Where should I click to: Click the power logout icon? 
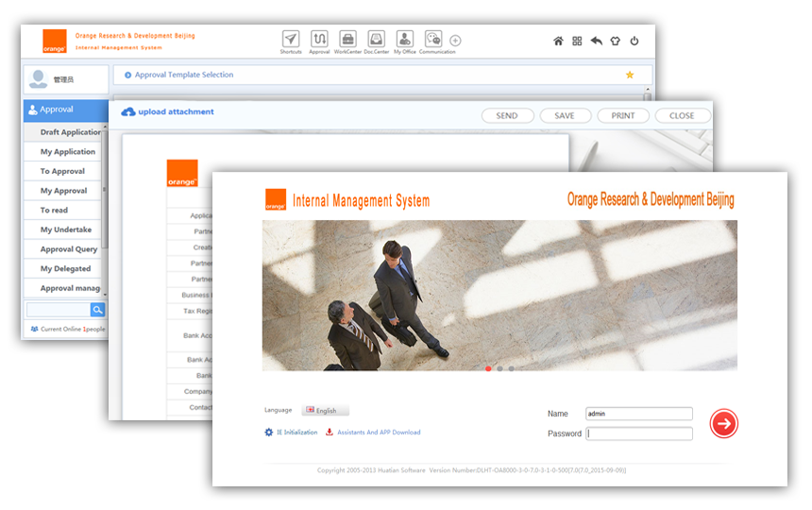634,42
